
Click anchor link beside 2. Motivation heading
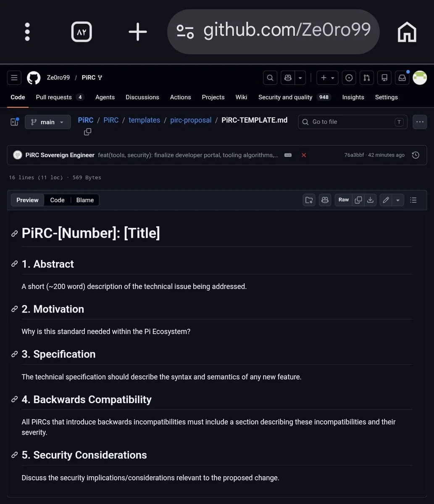click(14, 309)
